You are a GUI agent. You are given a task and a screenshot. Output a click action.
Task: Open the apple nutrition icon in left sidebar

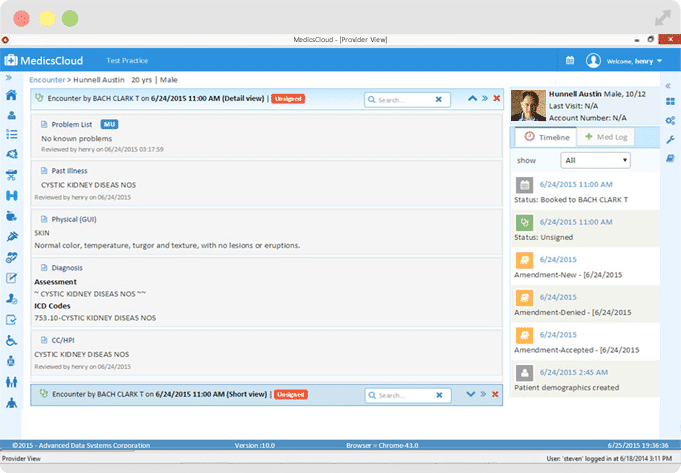pos(12,216)
